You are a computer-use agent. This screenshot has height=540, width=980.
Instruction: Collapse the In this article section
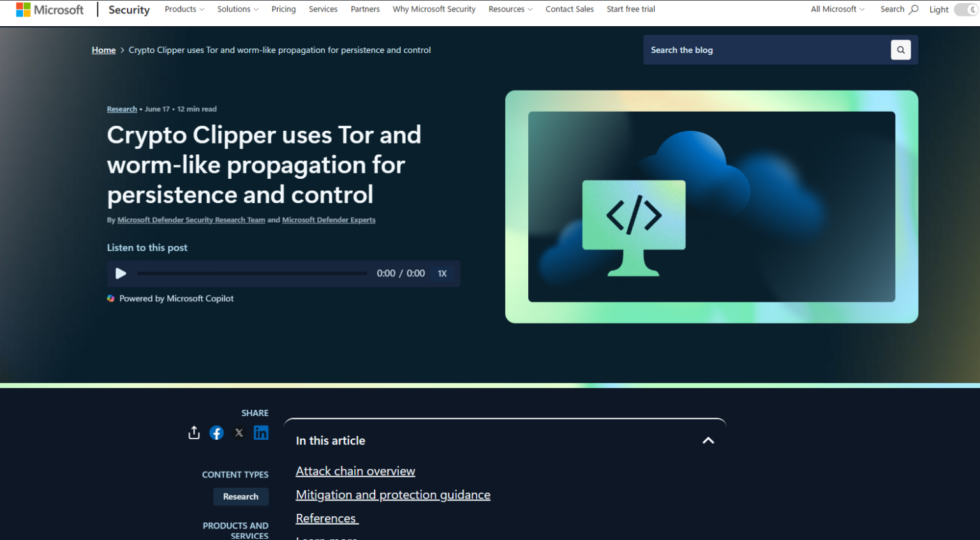(x=708, y=440)
